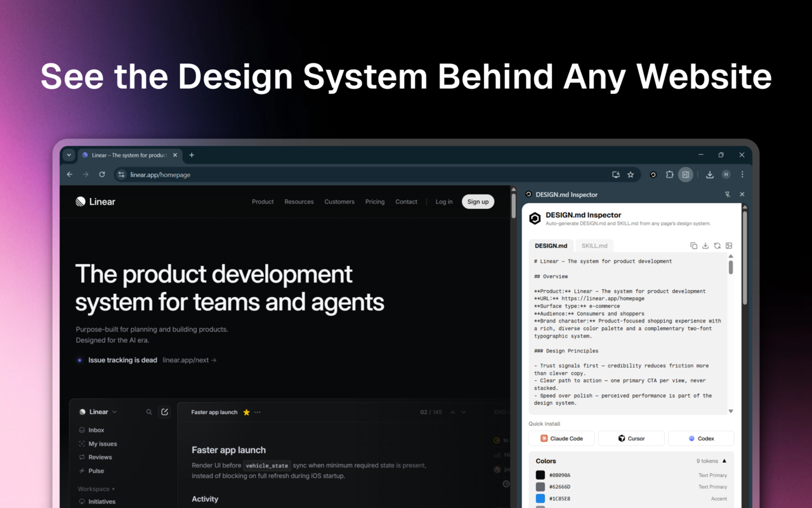812x508 pixels.
Task: Select the blue #1C85E8 accent swatch
Action: coord(540,498)
